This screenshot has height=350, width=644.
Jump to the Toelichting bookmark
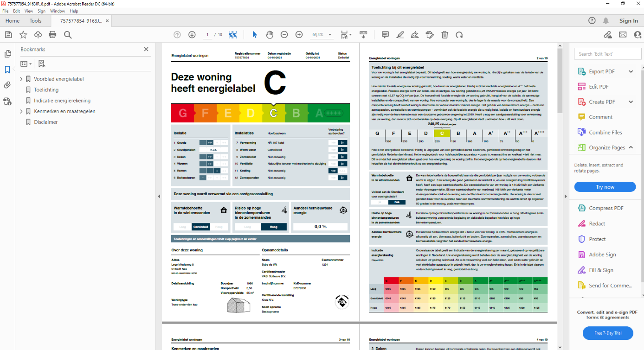click(46, 90)
